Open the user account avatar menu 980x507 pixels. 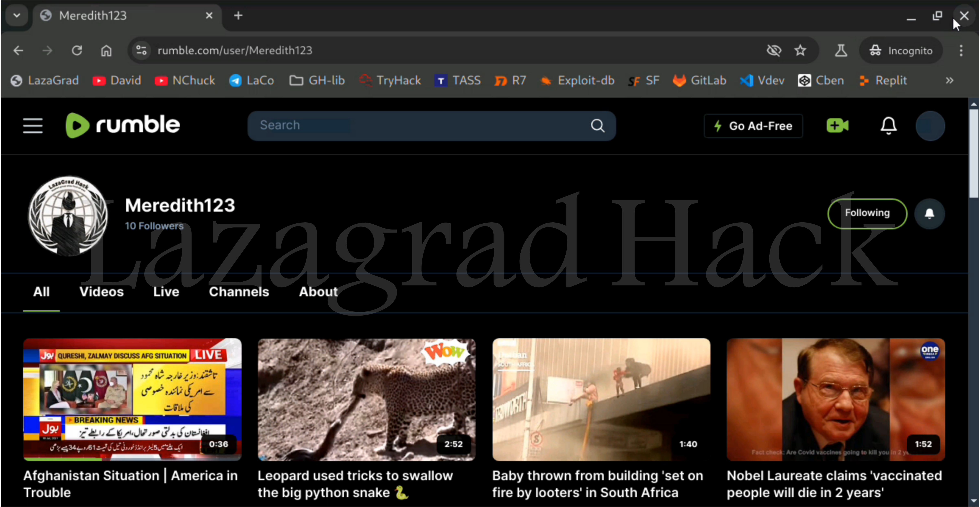tap(930, 126)
